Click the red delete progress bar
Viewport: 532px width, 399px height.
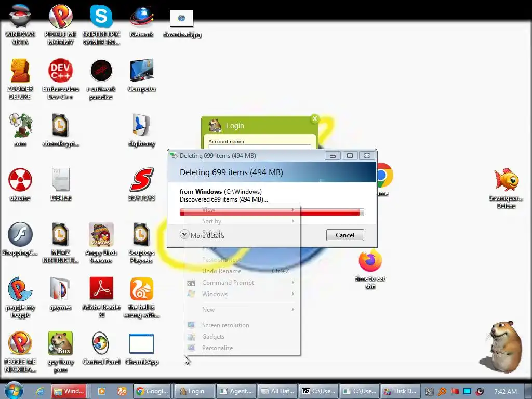[x=272, y=212]
